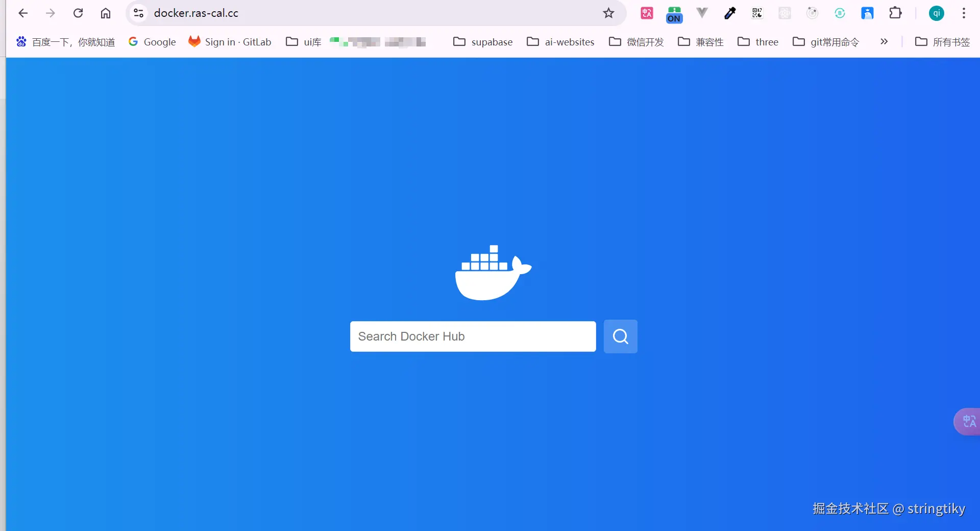Screen dimensions: 980x531
Task: Open the red translate extension icon
Action: tap(647, 13)
